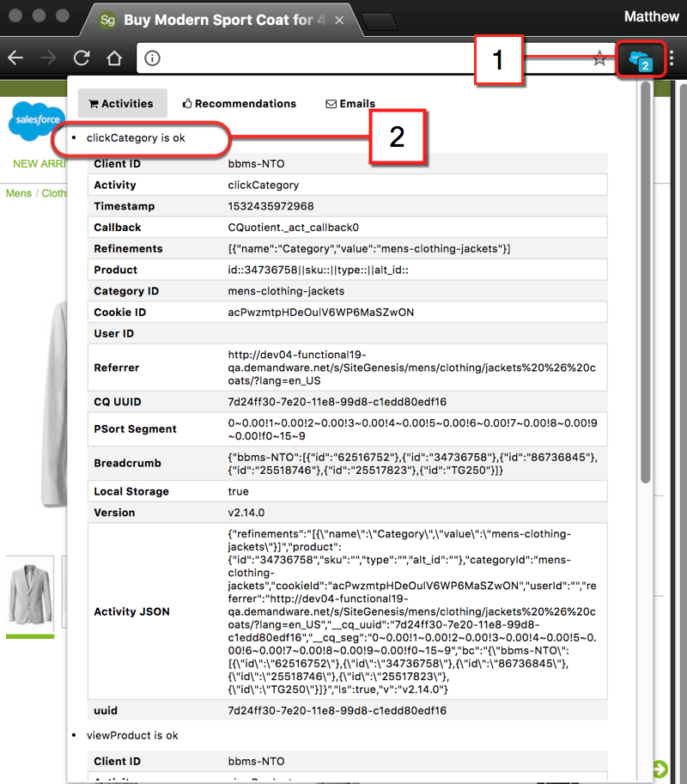The height and width of the screenshot is (784, 687).
Task: Open the Salesforce cloud extension icon
Action: point(641,60)
